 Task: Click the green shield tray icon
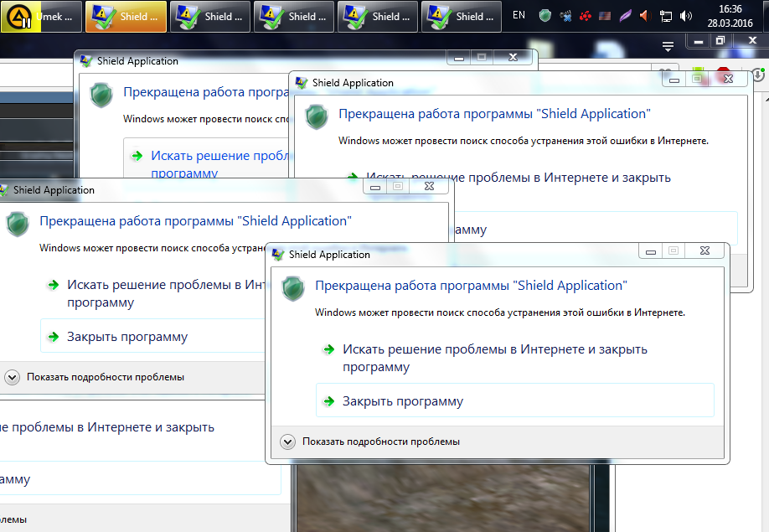pos(544,16)
